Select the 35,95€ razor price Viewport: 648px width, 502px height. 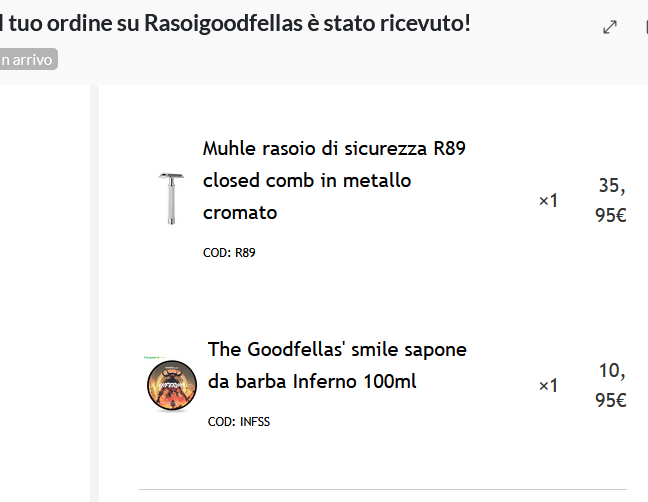pyautogui.click(x=611, y=200)
